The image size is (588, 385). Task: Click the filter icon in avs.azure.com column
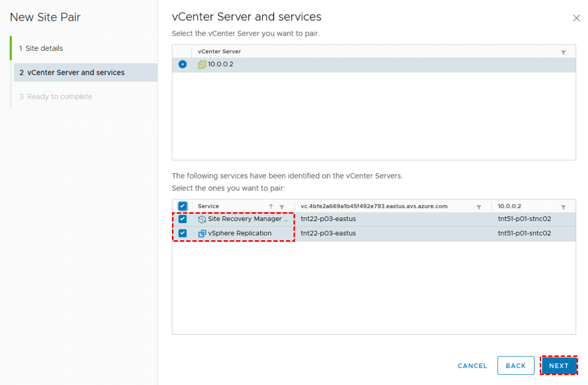[479, 207]
